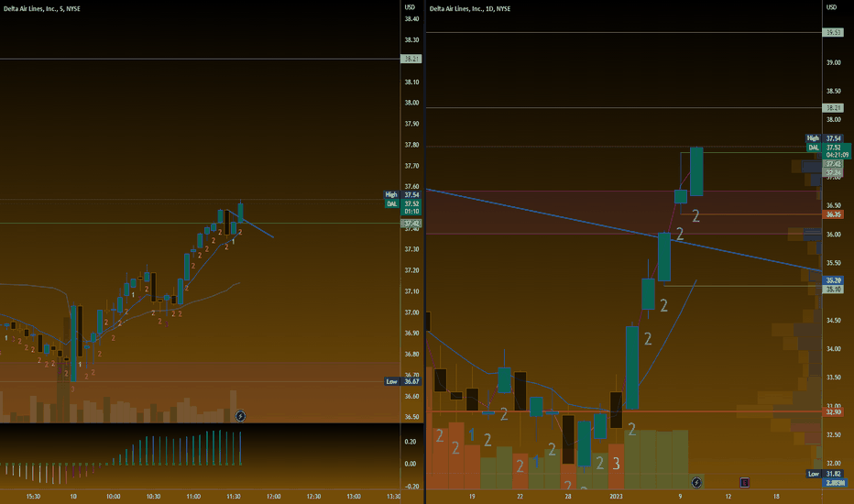Viewport: 854px width, 504px height.
Task: Click the orange 32.90 price label
Action: (x=833, y=412)
